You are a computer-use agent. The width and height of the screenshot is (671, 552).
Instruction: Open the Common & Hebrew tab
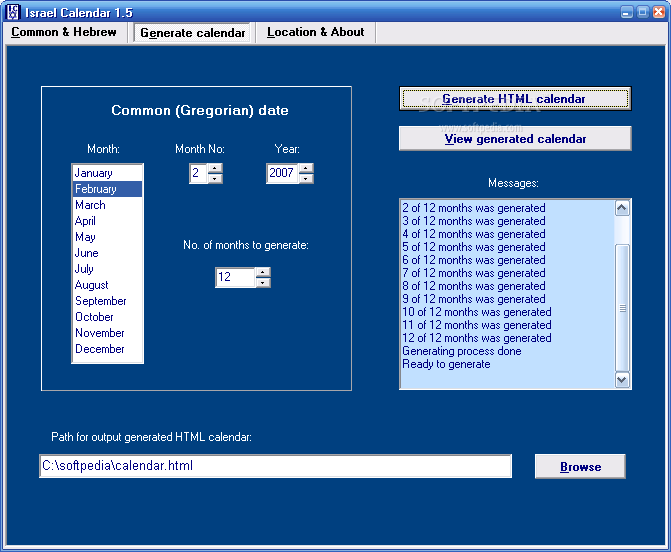[x=64, y=33]
